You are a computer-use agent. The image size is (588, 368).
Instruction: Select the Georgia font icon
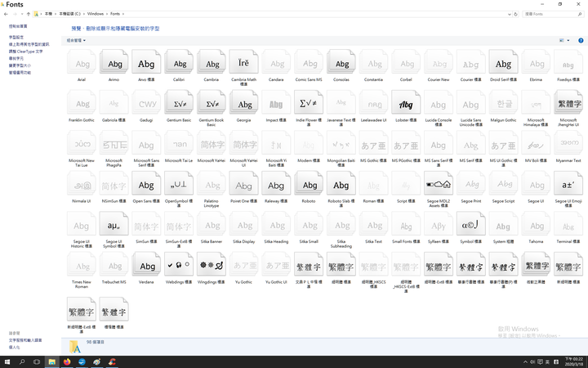point(243,102)
